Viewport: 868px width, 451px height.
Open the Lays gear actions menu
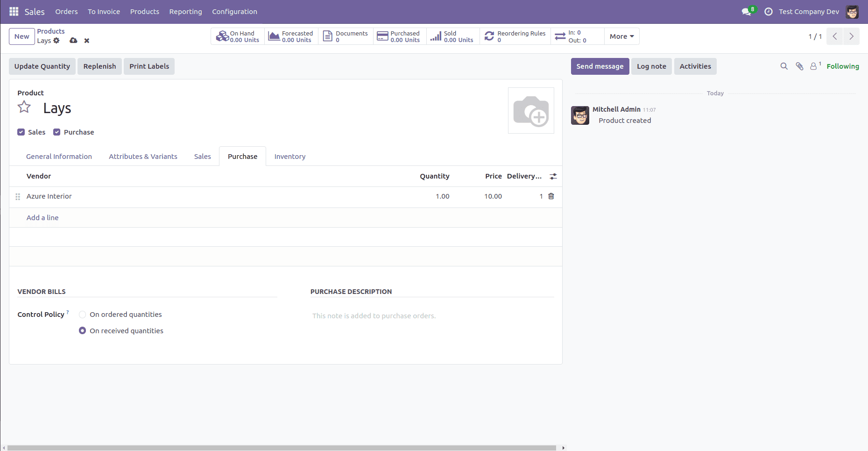pos(56,41)
